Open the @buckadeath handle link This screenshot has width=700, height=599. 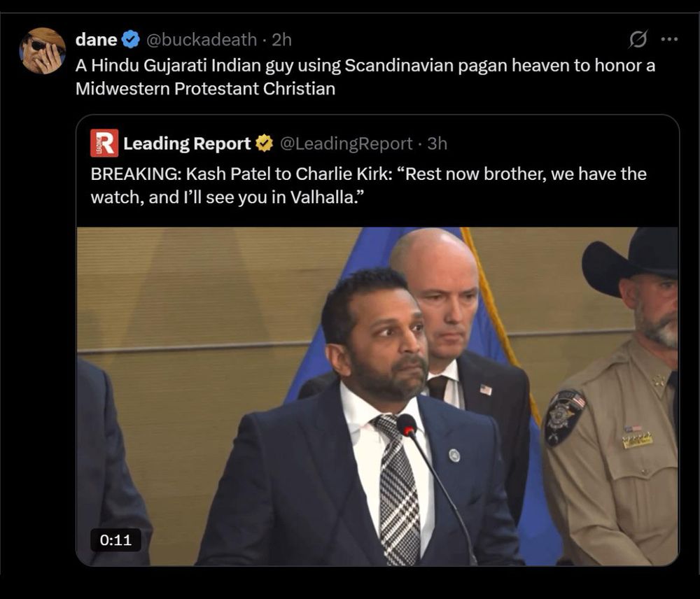click(202, 40)
